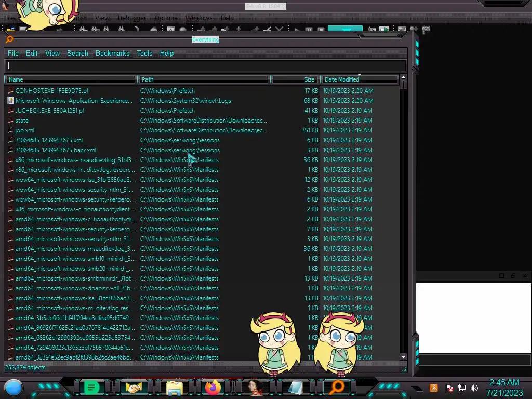Open File Explorer from the taskbar

174,388
